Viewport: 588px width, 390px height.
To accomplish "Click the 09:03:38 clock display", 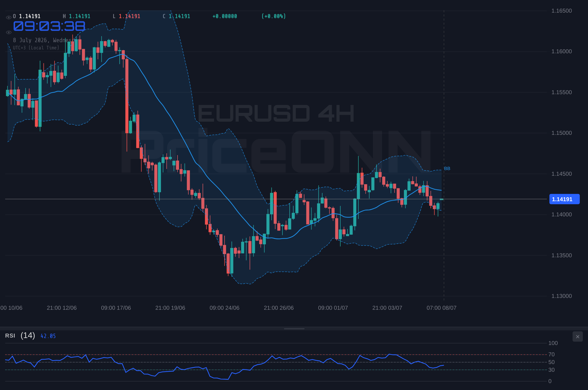I will click(x=49, y=26).
